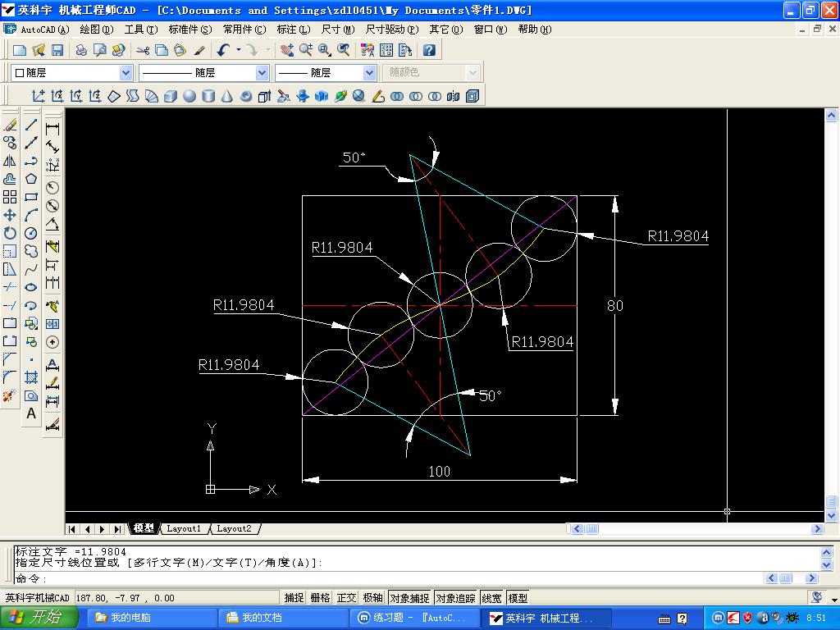This screenshot has width=840, height=630.
Task: Click the Print icon
Action: [81, 50]
